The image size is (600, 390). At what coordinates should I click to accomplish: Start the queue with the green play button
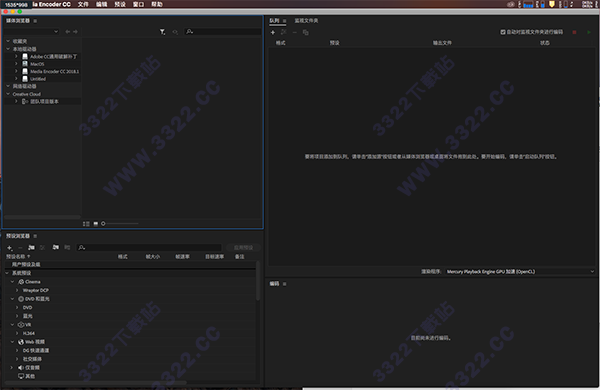tap(589, 33)
